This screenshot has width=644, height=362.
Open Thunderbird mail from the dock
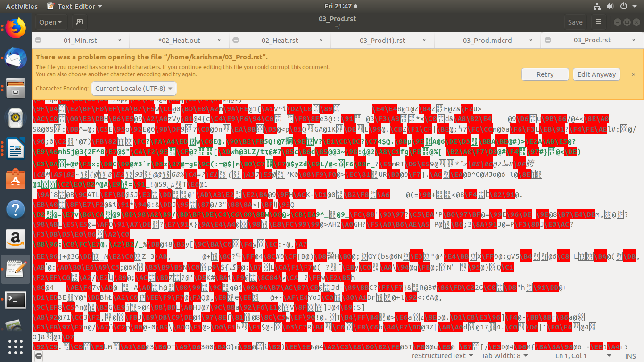point(16,58)
